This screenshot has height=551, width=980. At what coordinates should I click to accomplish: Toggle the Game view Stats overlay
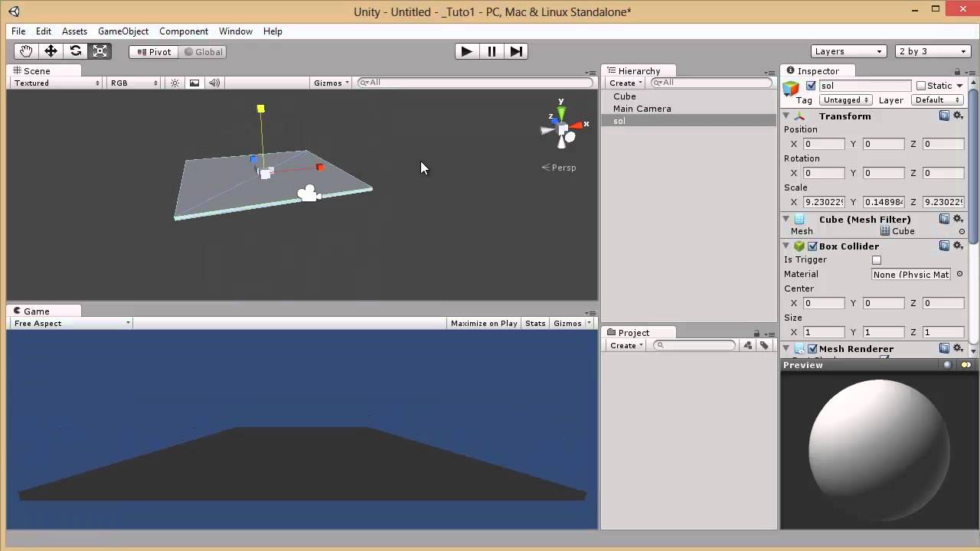tap(535, 323)
